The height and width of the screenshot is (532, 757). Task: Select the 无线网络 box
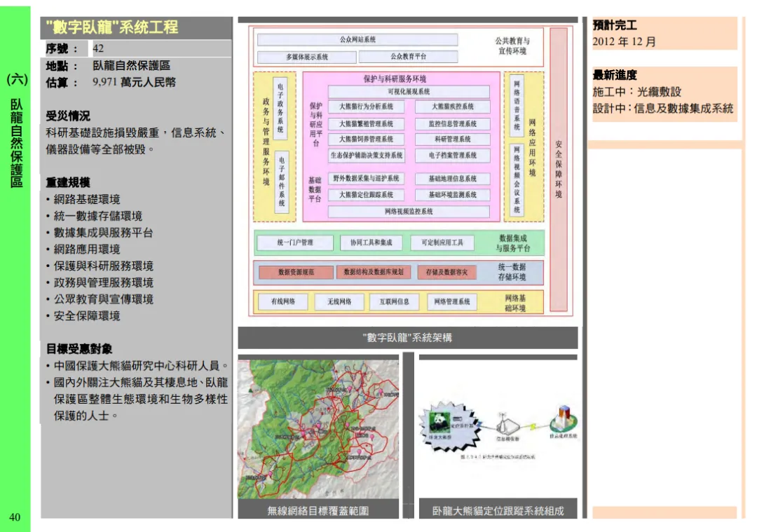[x=339, y=302]
